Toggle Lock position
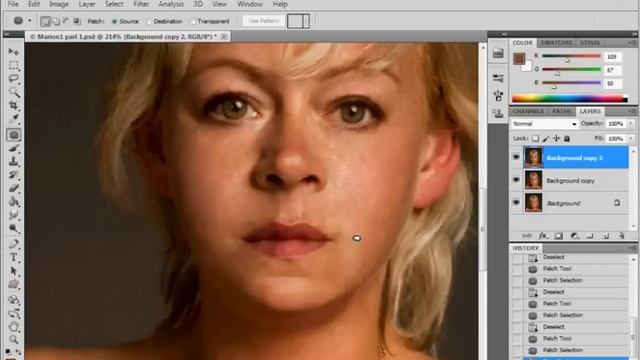This screenshot has height=360, width=640. (x=556, y=139)
